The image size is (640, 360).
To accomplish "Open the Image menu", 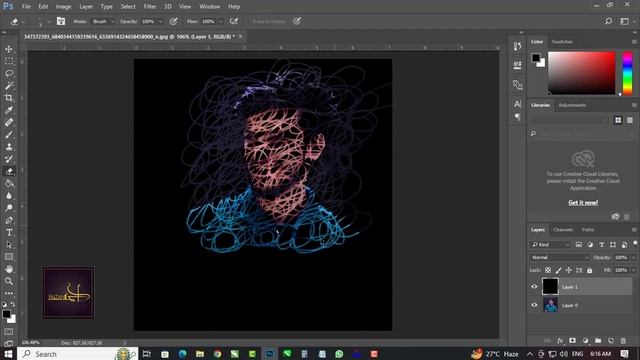I will [x=63, y=7].
